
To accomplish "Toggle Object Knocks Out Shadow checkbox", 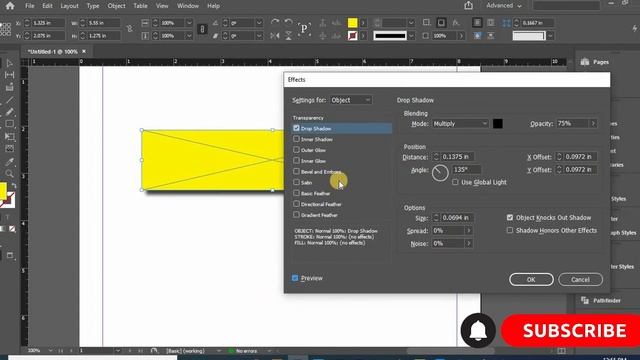I will [x=510, y=218].
